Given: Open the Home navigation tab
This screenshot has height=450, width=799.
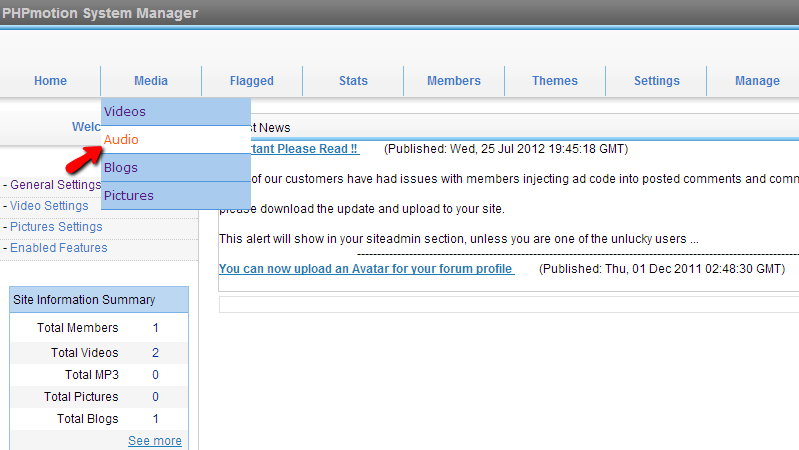Looking at the screenshot, I should 50,81.
